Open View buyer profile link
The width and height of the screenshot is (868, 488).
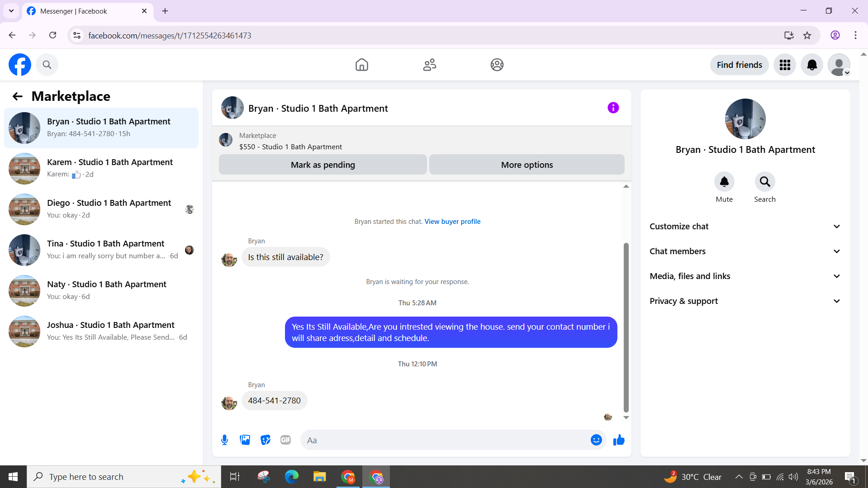(x=452, y=222)
